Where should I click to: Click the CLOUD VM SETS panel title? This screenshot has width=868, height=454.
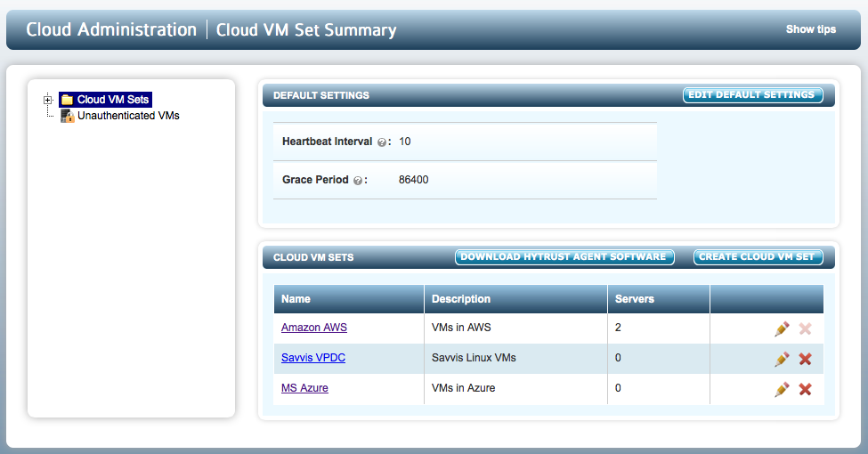pyautogui.click(x=313, y=257)
